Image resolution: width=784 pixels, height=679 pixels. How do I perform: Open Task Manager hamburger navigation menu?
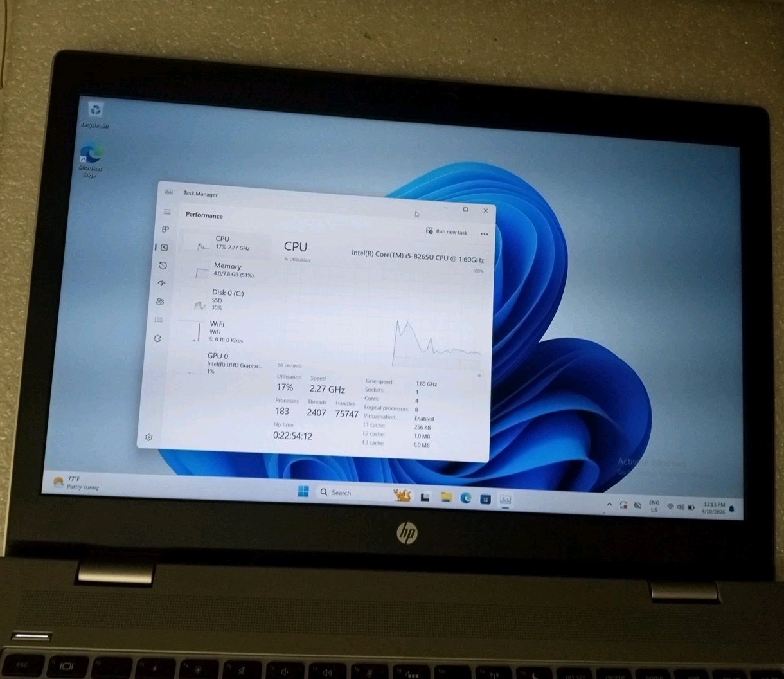point(167,212)
